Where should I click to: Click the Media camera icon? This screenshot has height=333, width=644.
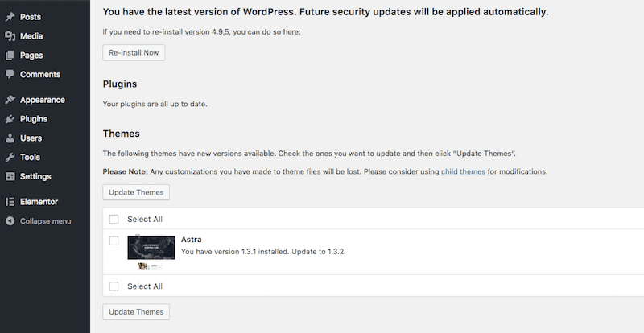[x=10, y=36]
